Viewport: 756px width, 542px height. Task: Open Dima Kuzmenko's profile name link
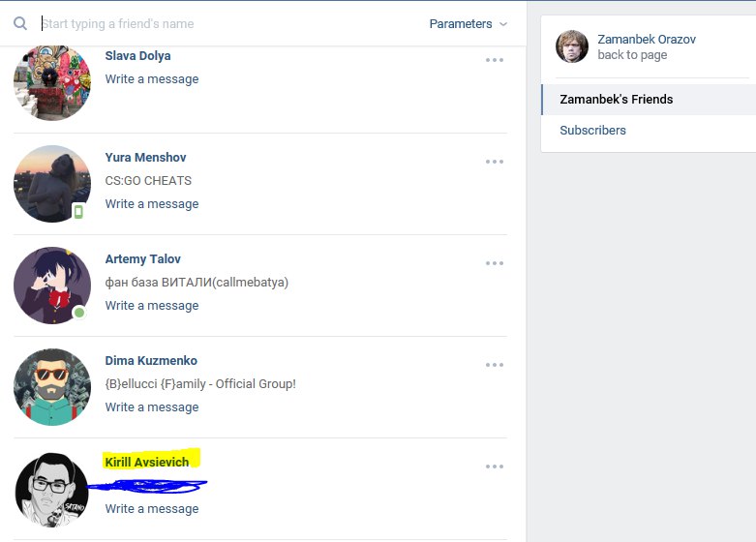[x=151, y=361]
